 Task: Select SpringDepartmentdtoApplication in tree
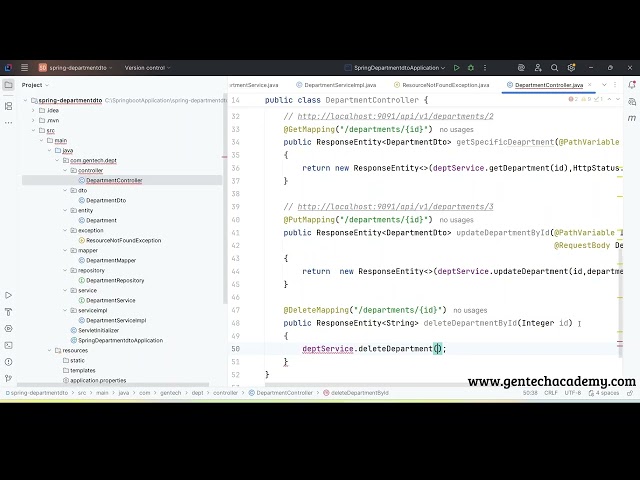coord(117,340)
